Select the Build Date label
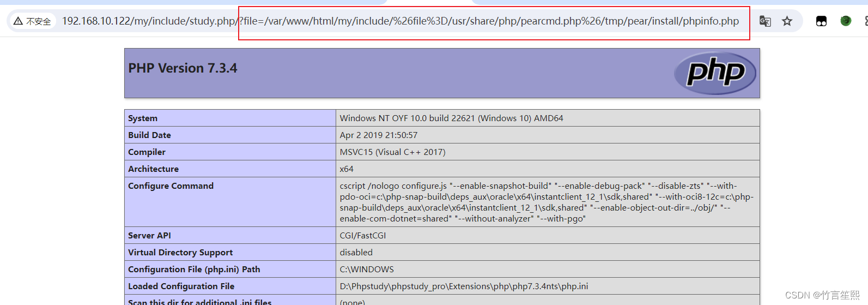The image size is (868, 305). click(149, 135)
